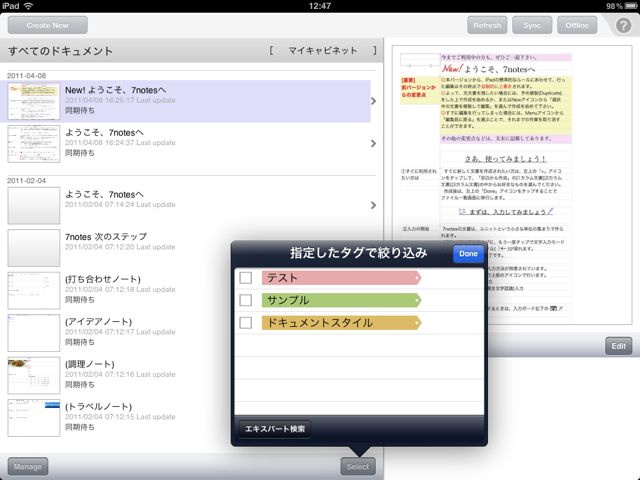640x480 pixels.
Task: Switch to Offline mode button
Action: [577, 25]
